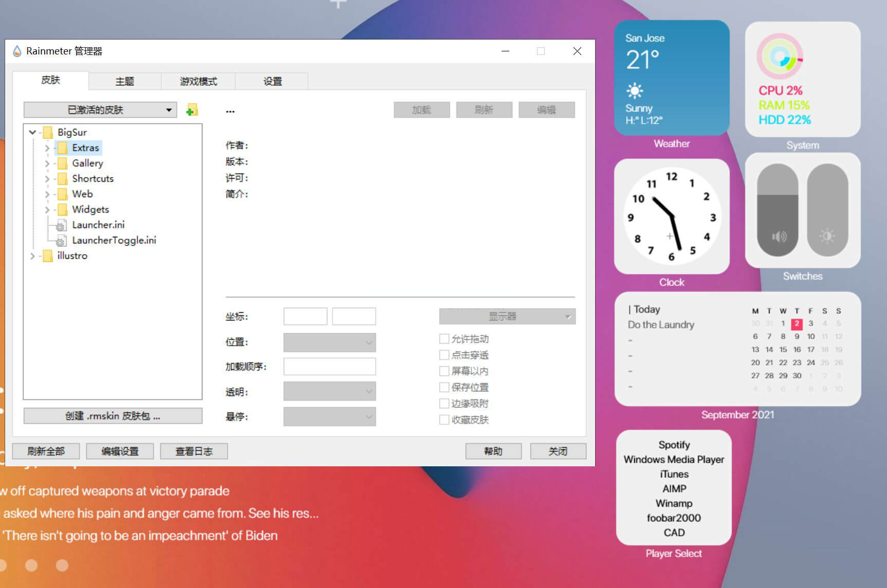Check the 点击穿透 option

point(444,355)
